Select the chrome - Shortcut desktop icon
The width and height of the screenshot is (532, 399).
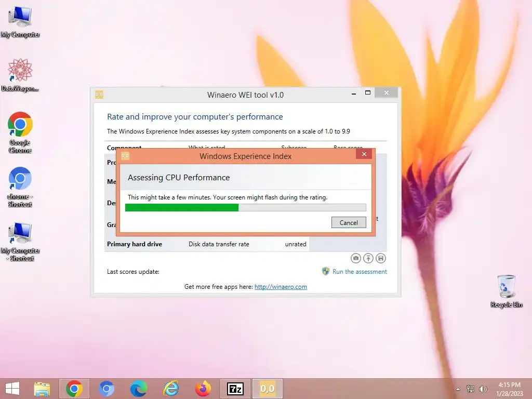[20, 187]
